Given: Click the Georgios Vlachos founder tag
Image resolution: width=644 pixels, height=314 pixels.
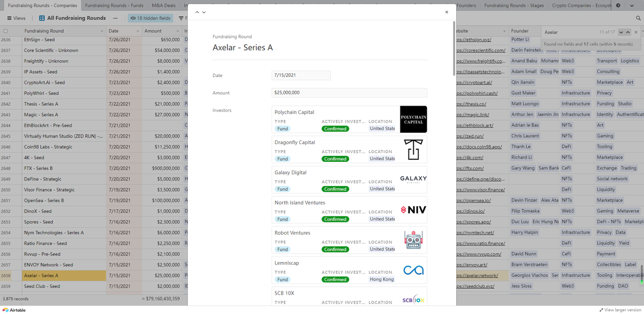Looking at the screenshot, I should (530, 275).
